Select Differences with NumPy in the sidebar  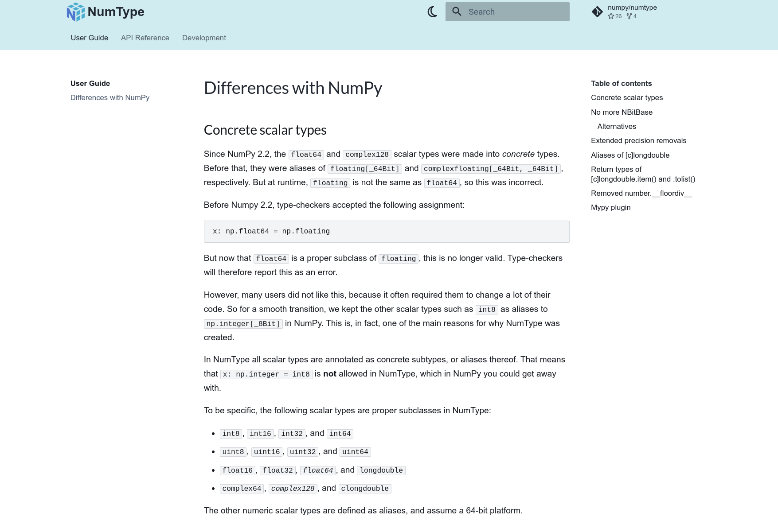(110, 98)
